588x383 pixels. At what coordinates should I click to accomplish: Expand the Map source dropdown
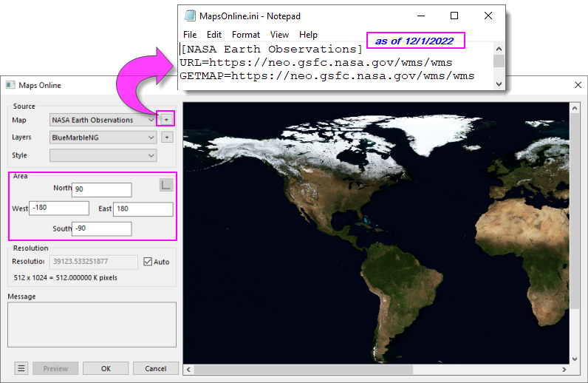pos(103,120)
